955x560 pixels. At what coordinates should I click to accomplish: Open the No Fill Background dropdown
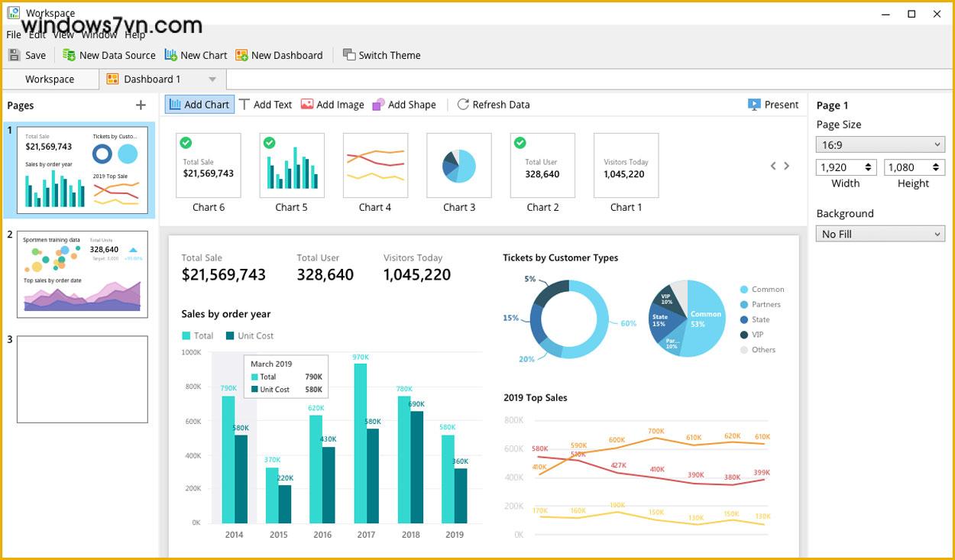point(880,235)
